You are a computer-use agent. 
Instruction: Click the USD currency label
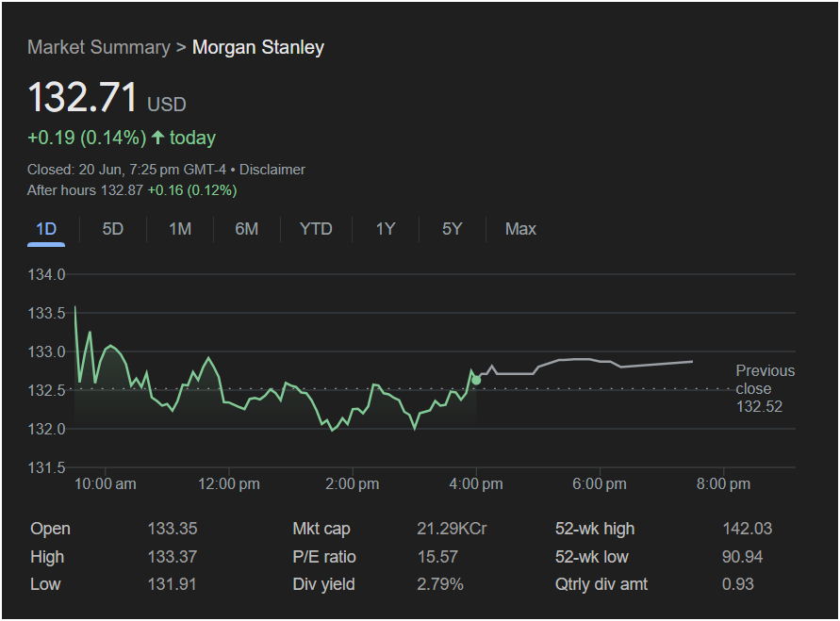(x=167, y=105)
